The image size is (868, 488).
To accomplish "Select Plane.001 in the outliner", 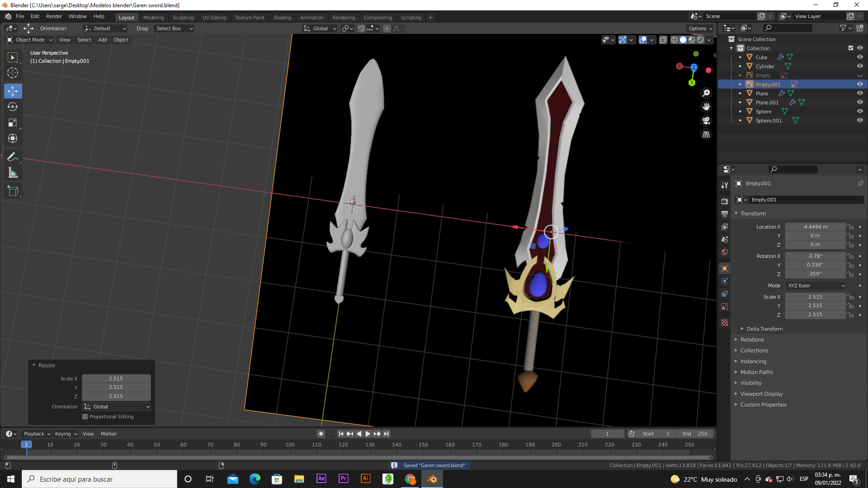I will pos(767,103).
